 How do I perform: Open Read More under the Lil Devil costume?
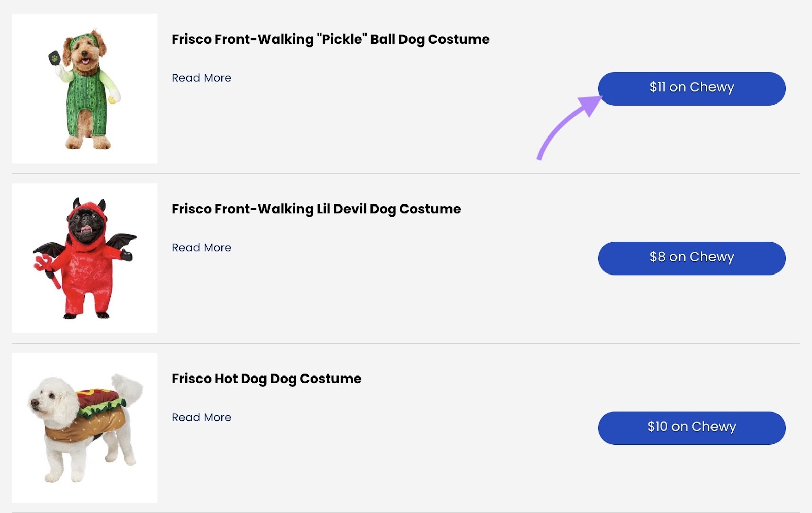point(201,247)
